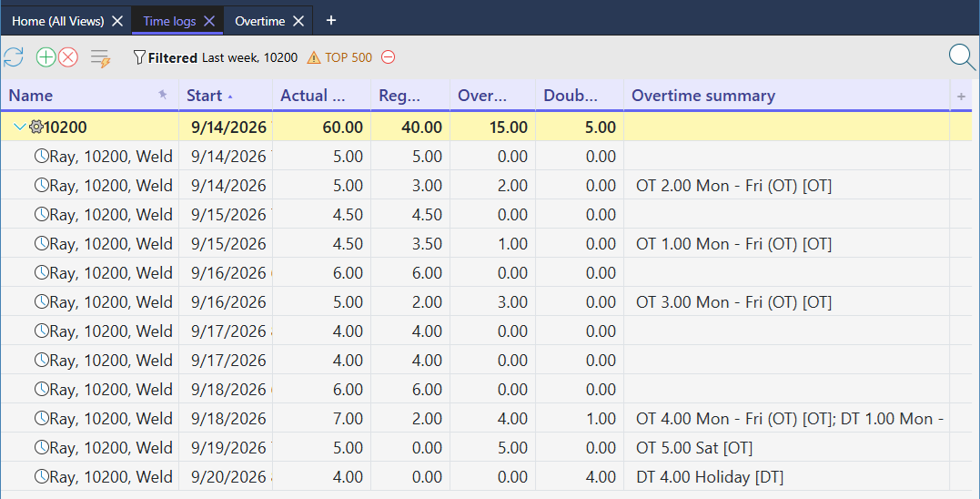Add a new tab with plus
This screenshot has height=499, width=980.
pyautogui.click(x=331, y=21)
